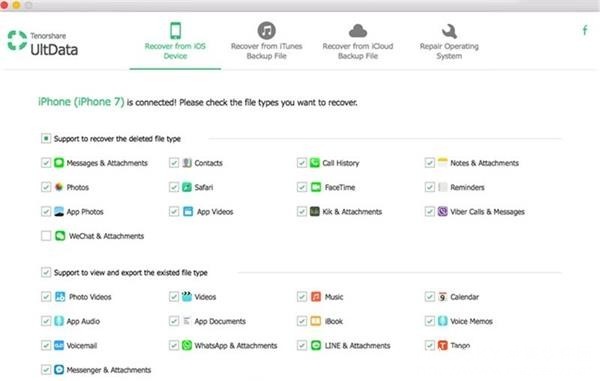Screen dimensions: 600x381
Task: Click the 'App Documents' label
Action: [x=220, y=321]
